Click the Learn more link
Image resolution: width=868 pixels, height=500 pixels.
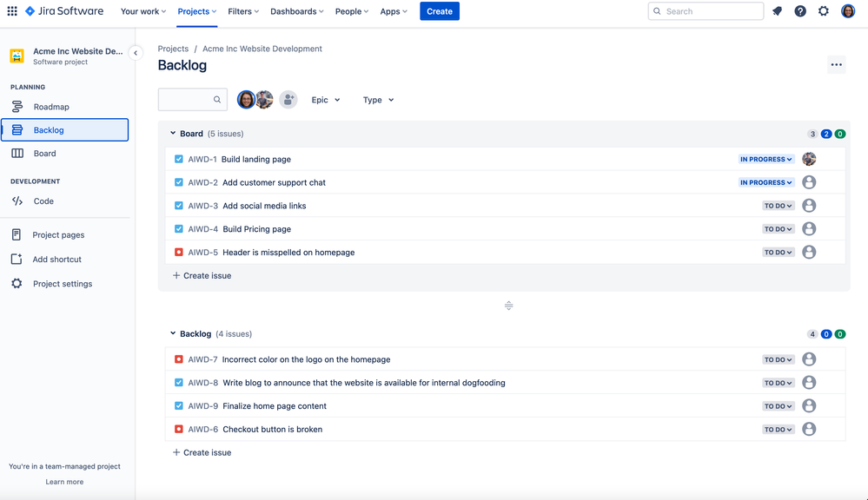point(64,482)
